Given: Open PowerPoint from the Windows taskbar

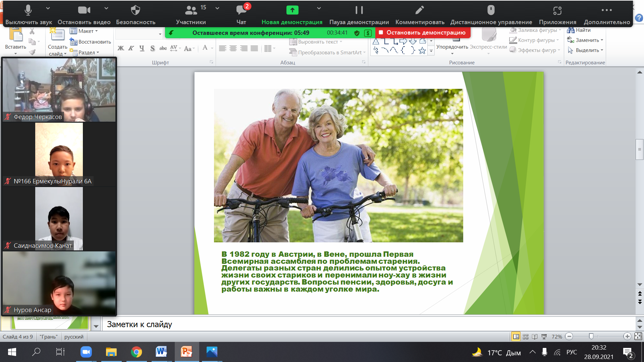Looking at the screenshot, I should pos(186,352).
